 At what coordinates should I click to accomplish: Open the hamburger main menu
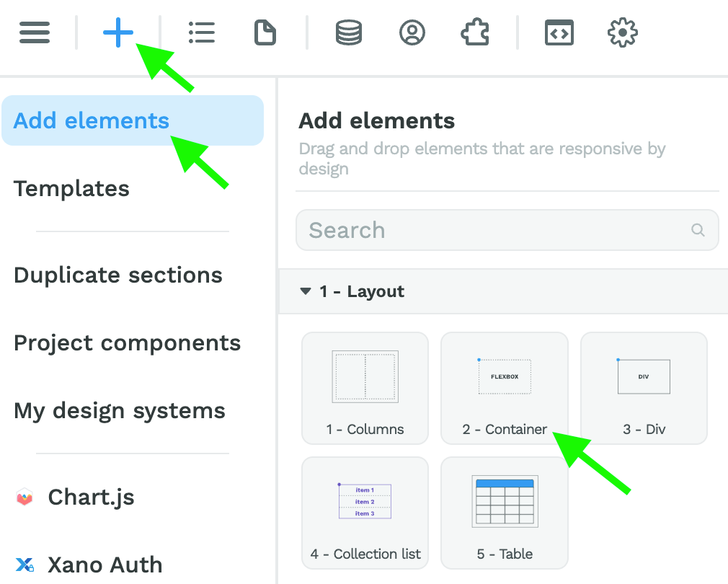pos(35,32)
